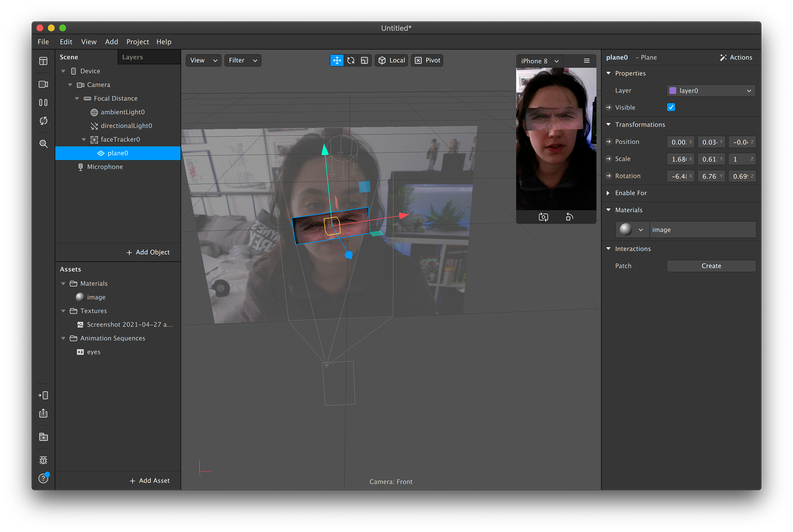Expand the Enable For section
The height and width of the screenshot is (532, 793).
coord(608,193)
